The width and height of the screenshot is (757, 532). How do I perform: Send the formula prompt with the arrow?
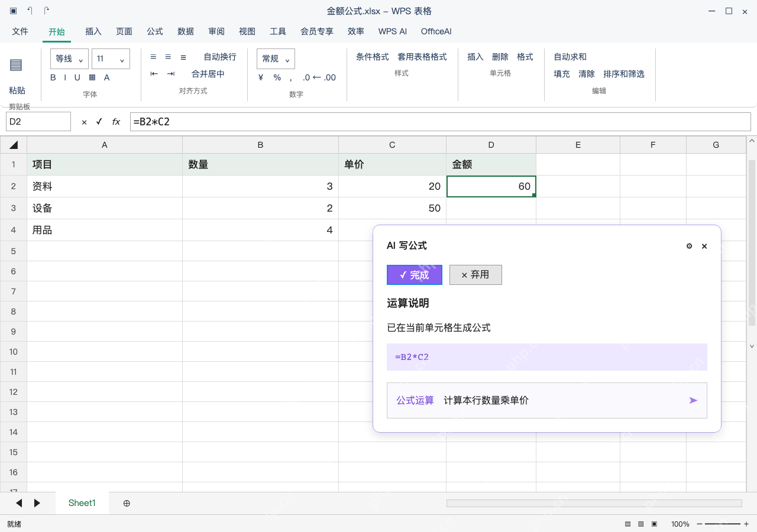tap(694, 400)
